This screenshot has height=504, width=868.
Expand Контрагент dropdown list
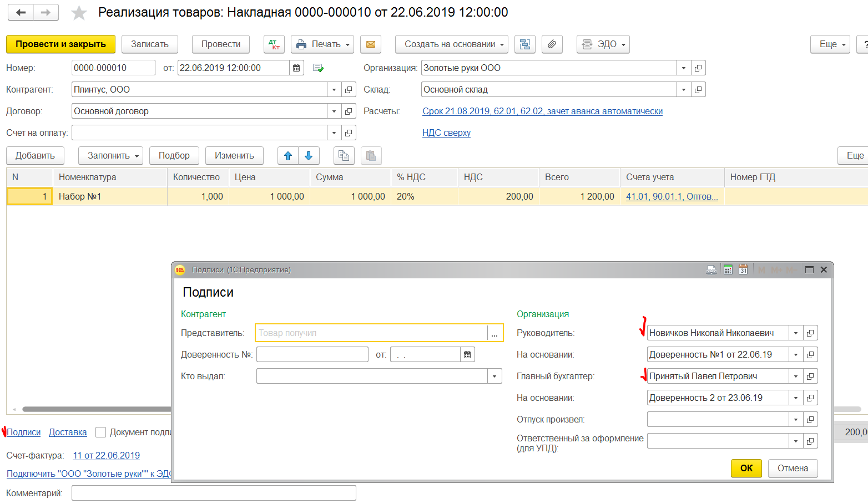[334, 89]
